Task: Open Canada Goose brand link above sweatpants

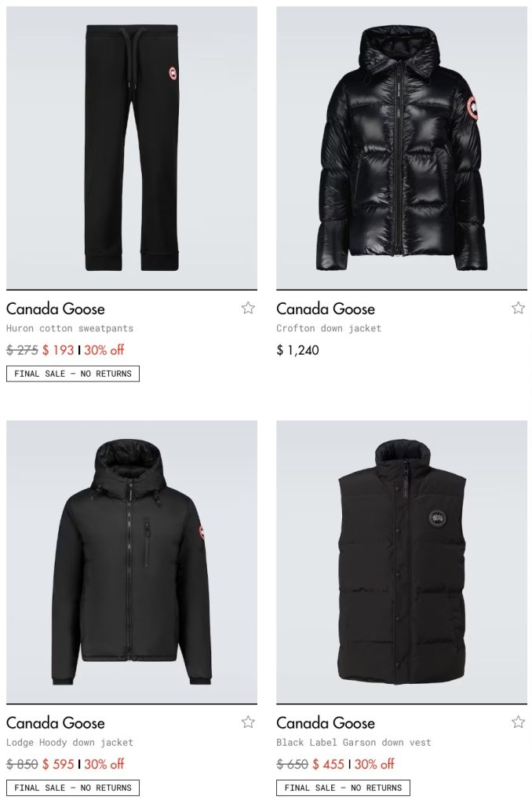Action: [56, 309]
